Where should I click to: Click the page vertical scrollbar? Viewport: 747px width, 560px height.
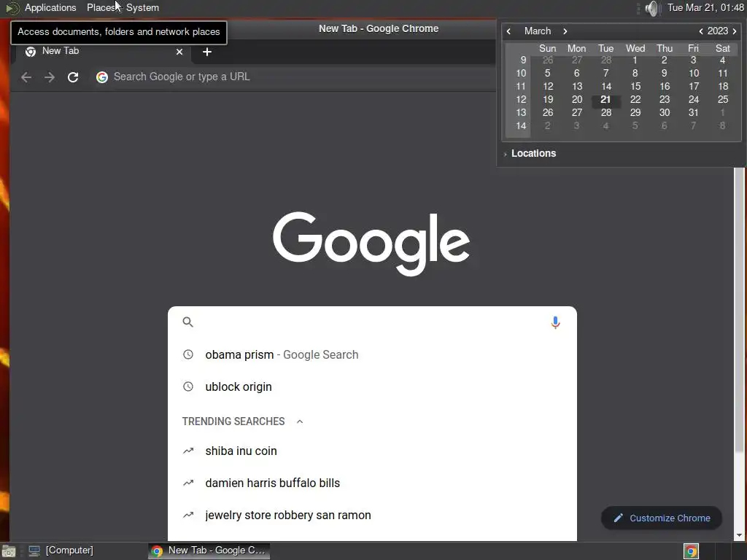click(x=740, y=309)
